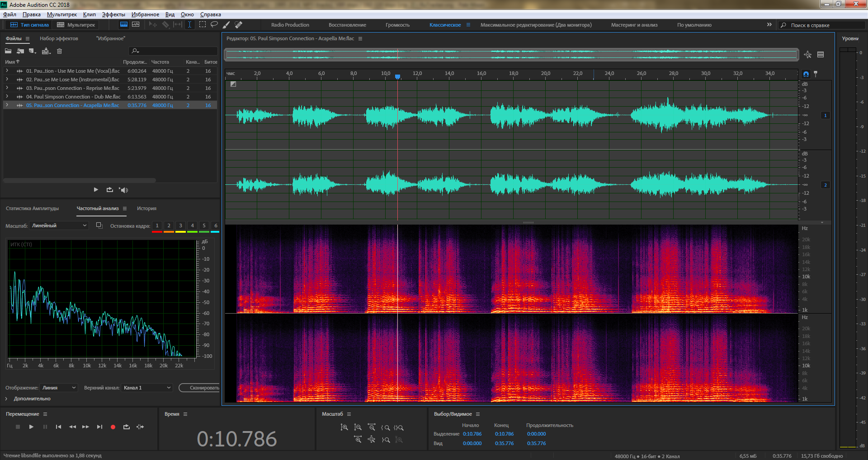Select the Мастеринг и анализ workspace
Viewport: 868px width, 460px height.
634,25
